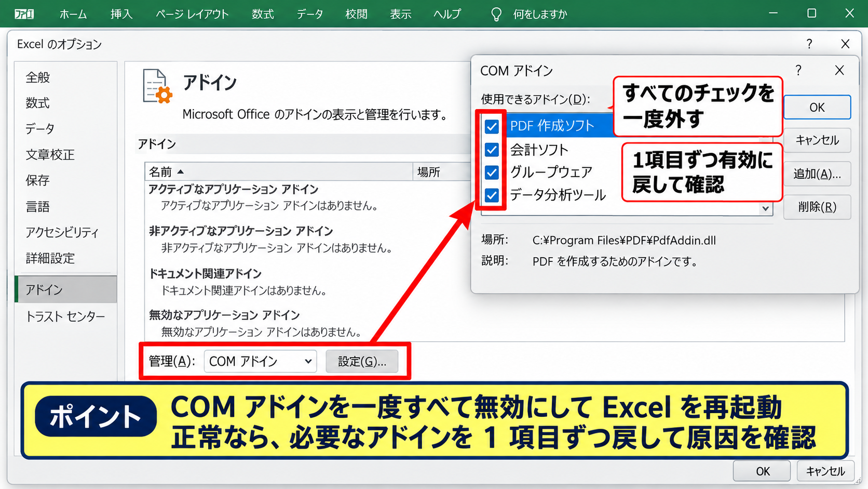The width and height of the screenshot is (868, 489).
Task: Click ドキュメント関連アドイン group heading
Action: coord(205,273)
